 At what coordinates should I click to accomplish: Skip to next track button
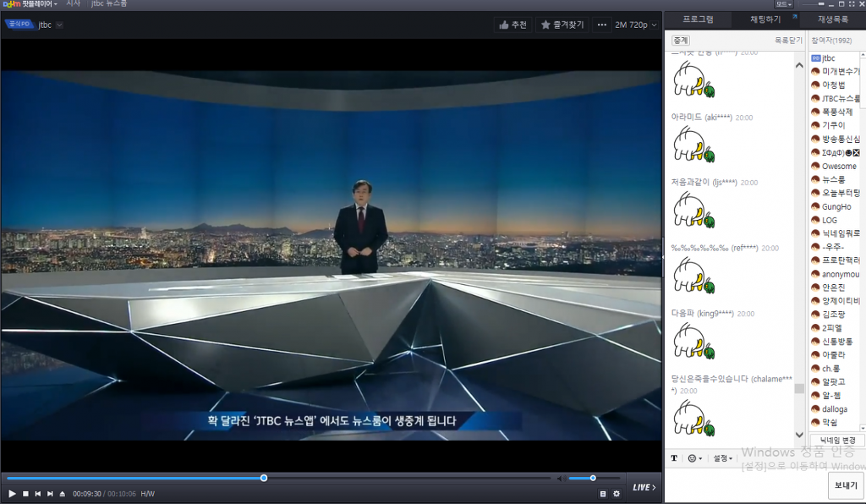pyautogui.click(x=50, y=494)
